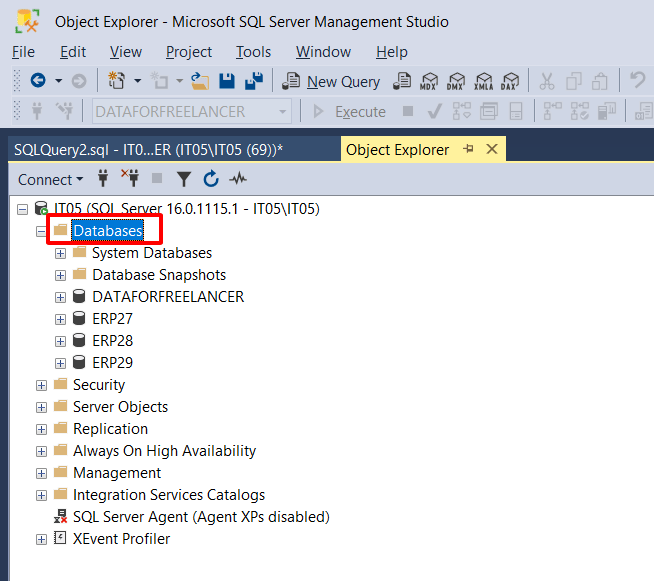The width and height of the screenshot is (654, 581).
Task: Select the Databases folder label
Action: pos(108,231)
